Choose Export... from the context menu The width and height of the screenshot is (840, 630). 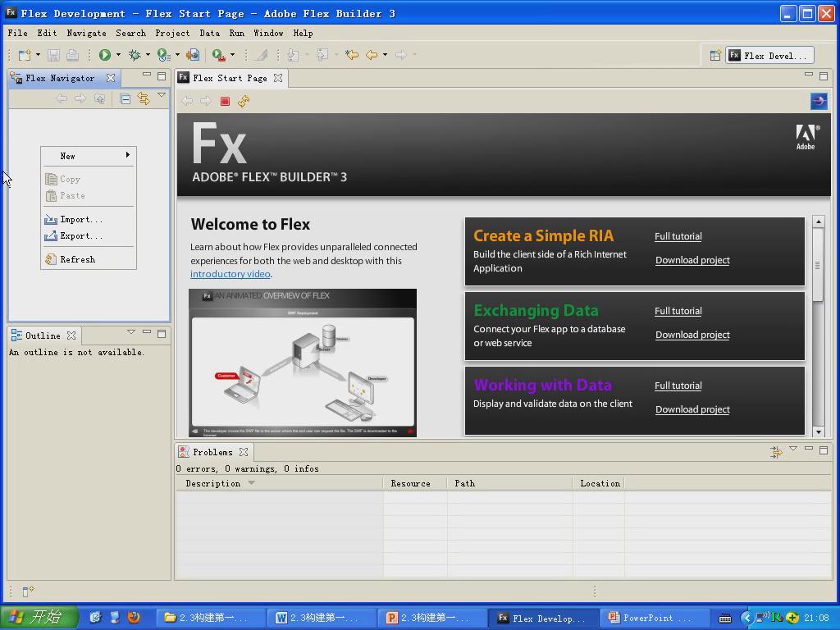click(89, 235)
